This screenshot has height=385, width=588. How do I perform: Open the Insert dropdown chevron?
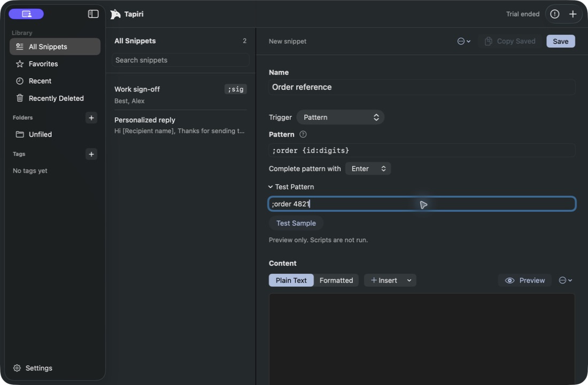click(409, 280)
